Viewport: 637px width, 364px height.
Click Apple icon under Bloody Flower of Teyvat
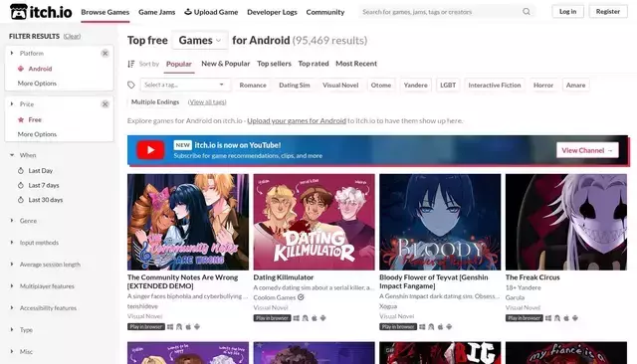click(440, 326)
